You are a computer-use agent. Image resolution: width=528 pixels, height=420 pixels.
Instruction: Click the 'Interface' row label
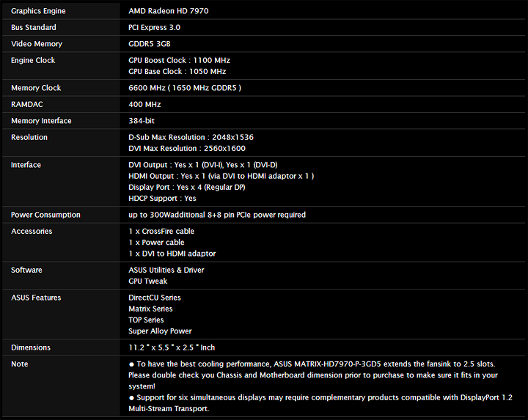coord(26,165)
